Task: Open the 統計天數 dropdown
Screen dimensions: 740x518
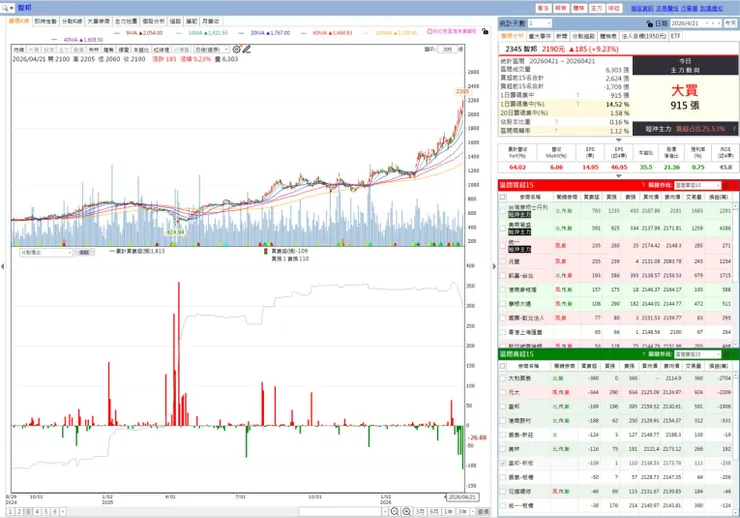Action: (x=539, y=23)
